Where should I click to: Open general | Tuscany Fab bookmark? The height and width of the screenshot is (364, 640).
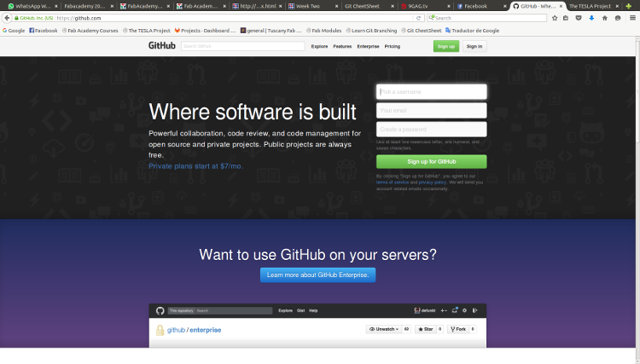[271, 31]
